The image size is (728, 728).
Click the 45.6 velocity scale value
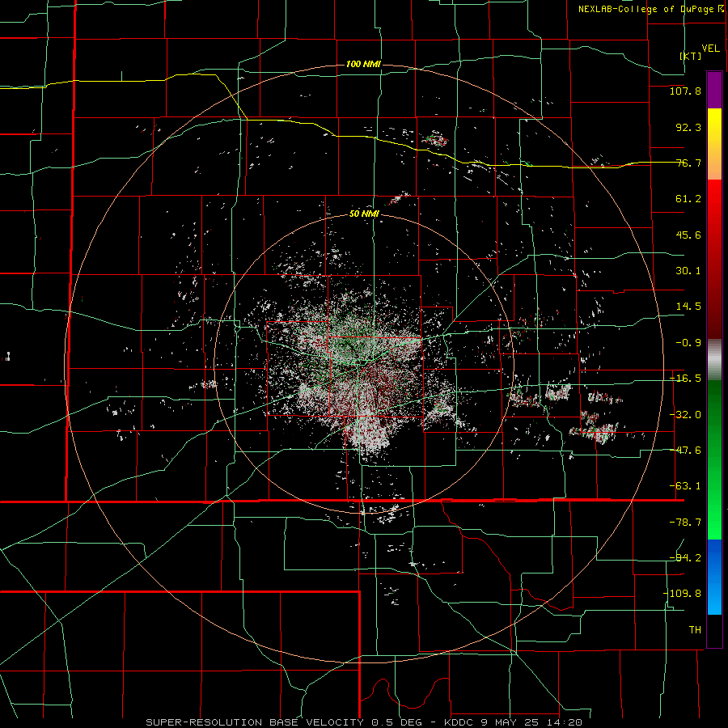coord(688,235)
